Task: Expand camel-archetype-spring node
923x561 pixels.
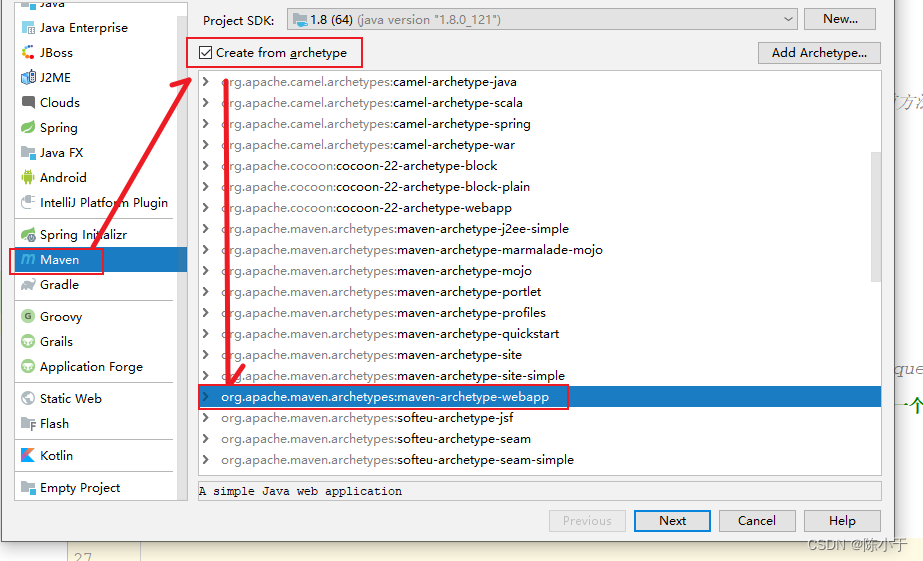Action: (x=205, y=124)
